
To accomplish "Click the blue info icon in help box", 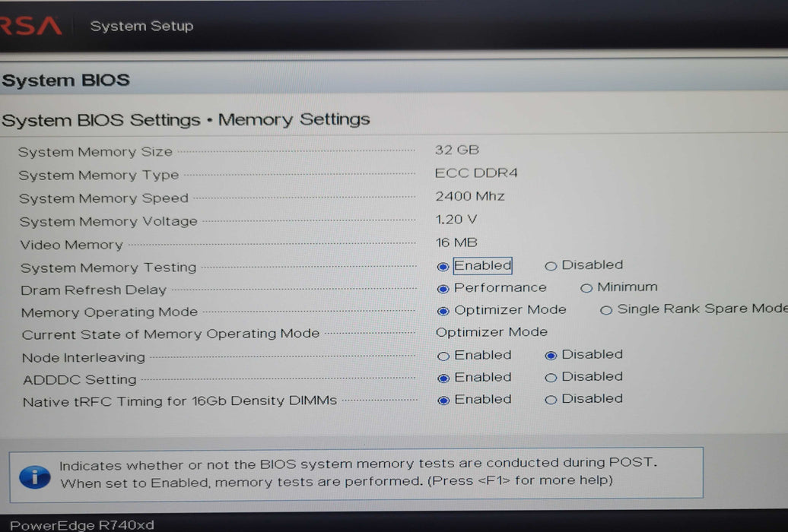I will (x=34, y=477).
